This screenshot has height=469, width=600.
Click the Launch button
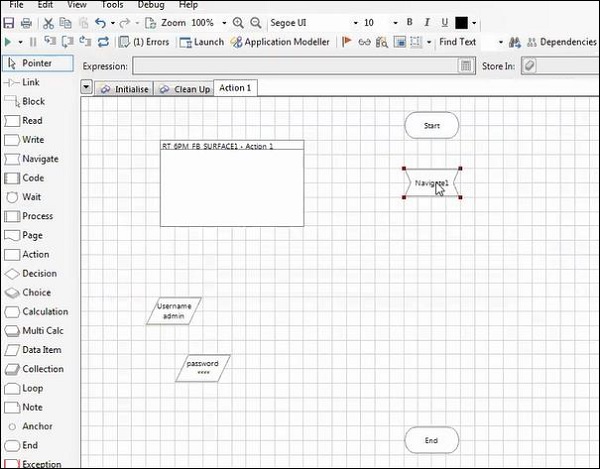click(202, 42)
